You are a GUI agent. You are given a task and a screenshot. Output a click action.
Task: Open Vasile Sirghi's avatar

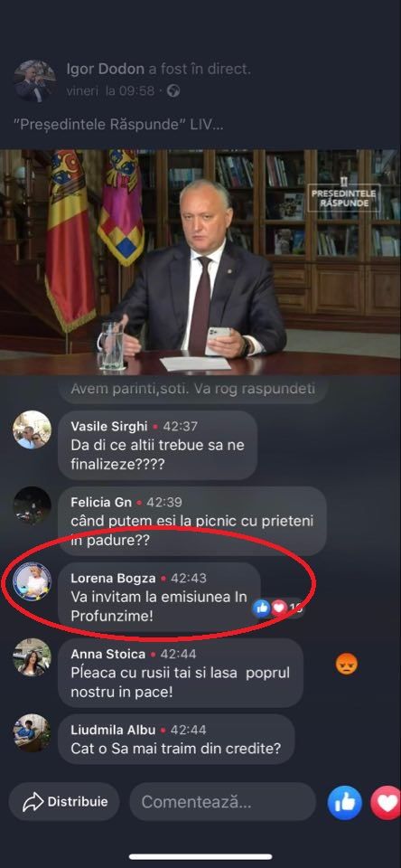33,429
